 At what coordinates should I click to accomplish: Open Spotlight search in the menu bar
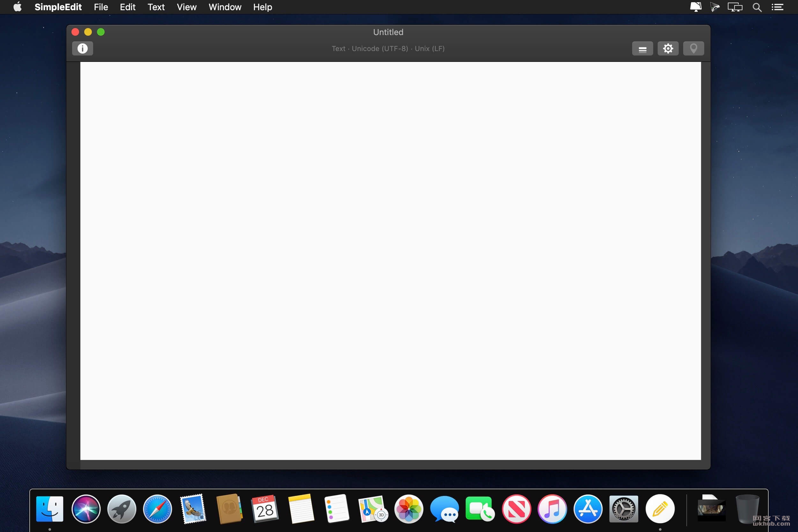coord(757,7)
